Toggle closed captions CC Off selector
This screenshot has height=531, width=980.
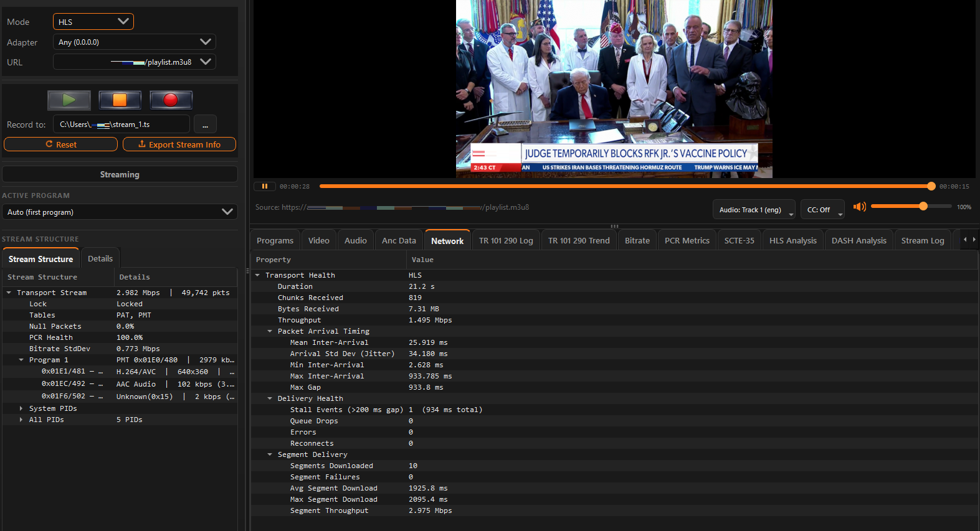[822, 210]
